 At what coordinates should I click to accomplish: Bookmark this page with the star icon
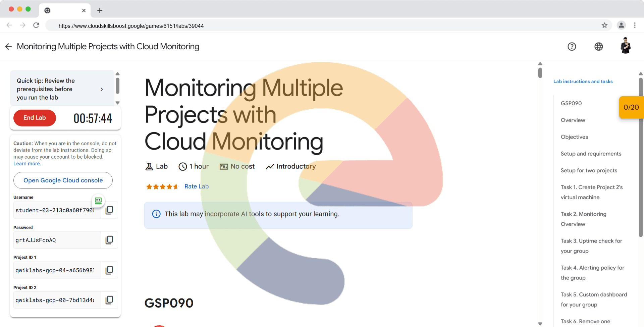coord(604,25)
